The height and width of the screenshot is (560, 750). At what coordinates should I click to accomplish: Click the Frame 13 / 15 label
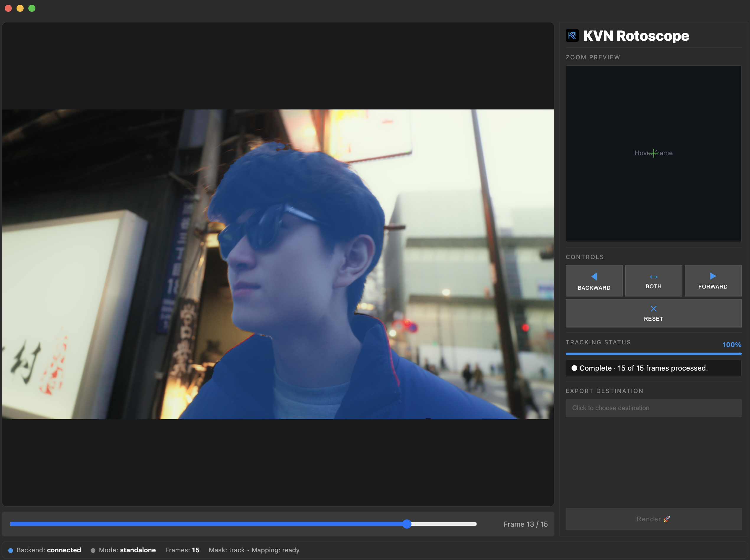(x=525, y=524)
